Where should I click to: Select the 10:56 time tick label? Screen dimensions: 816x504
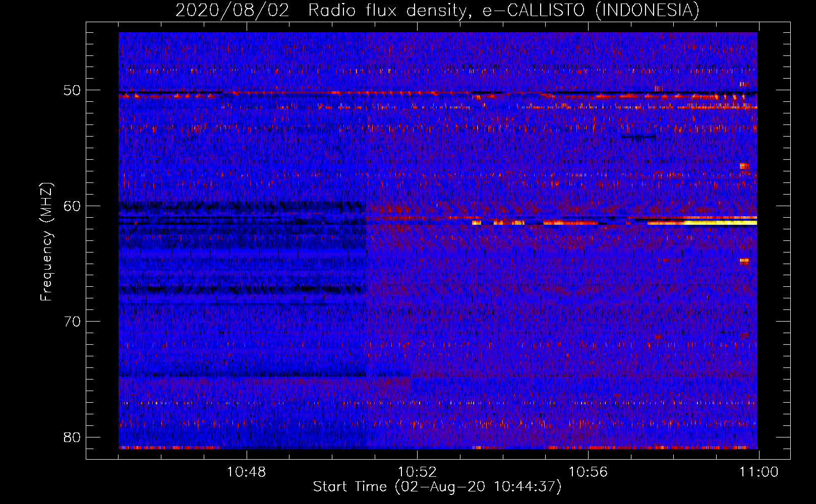point(588,472)
